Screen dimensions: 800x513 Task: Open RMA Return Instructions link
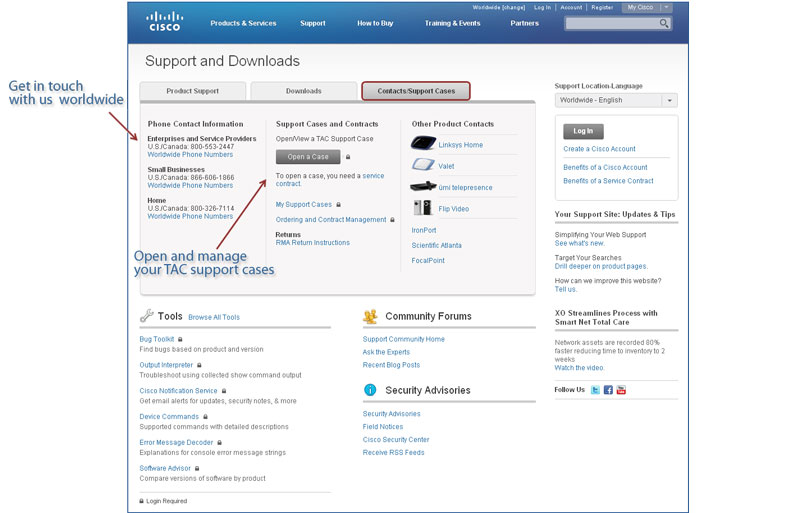pos(313,242)
